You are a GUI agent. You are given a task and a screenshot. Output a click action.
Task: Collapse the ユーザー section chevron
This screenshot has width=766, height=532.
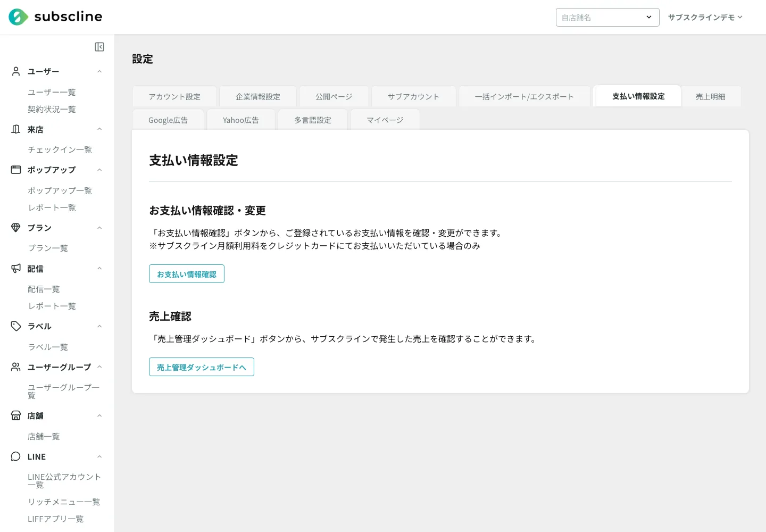[99, 71]
